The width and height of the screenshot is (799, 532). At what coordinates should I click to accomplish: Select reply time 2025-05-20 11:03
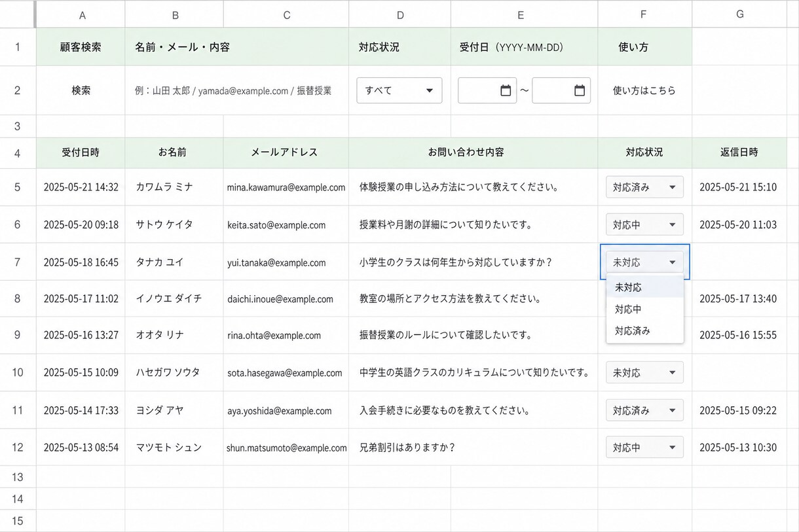[739, 224]
